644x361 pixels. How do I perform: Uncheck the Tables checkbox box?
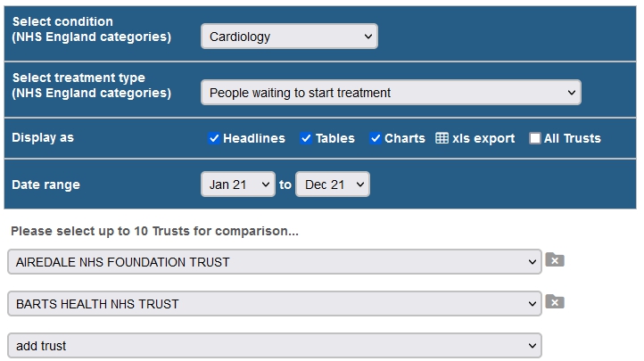point(306,138)
